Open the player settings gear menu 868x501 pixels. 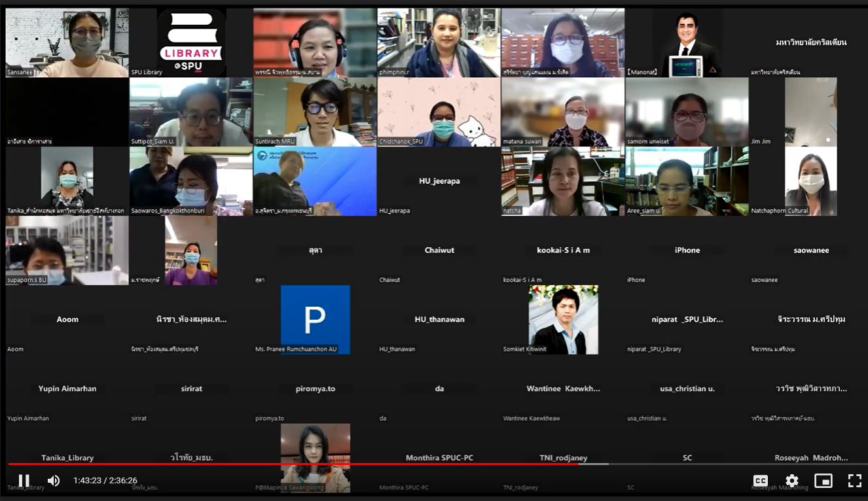[791, 481]
